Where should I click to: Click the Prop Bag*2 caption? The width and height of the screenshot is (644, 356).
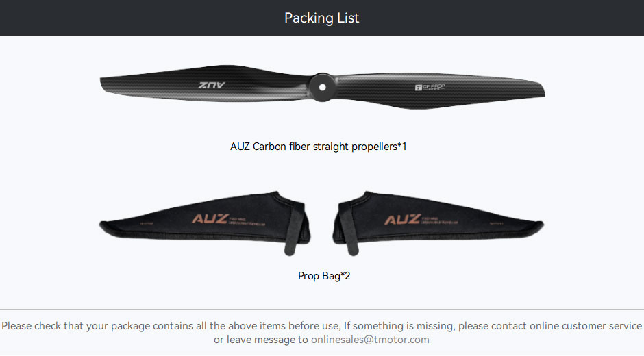[x=324, y=275]
